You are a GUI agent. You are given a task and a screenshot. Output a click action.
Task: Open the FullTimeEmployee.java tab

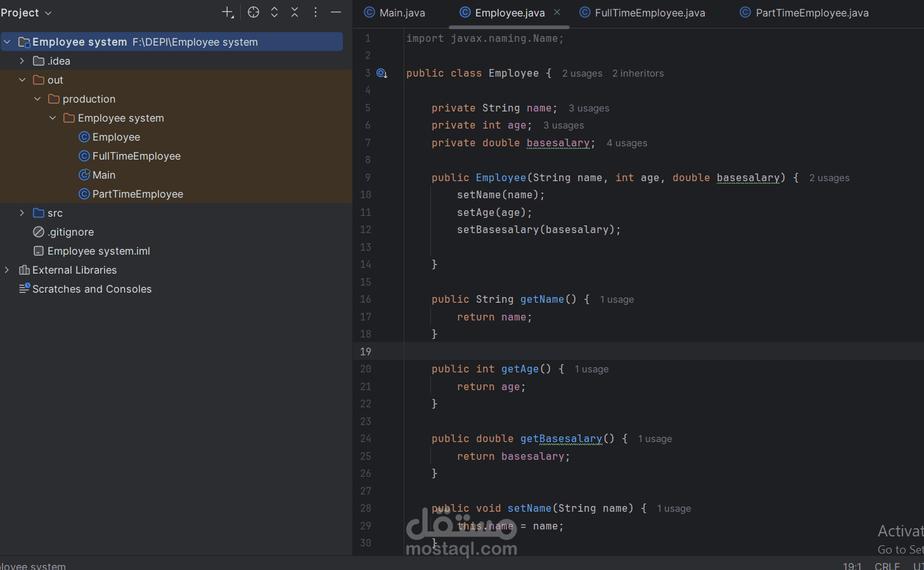[648, 12]
